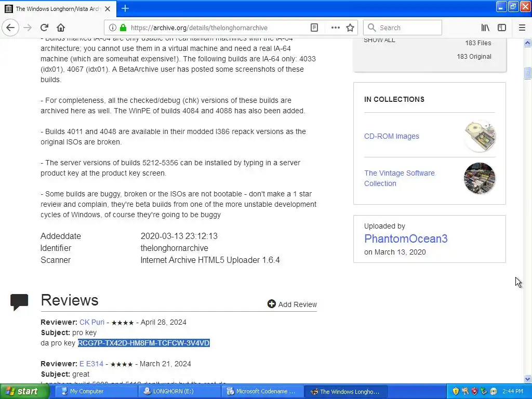Click the yellow security shield tray icon
Viewport: 532px width, 399px height.
pos(456,391)
